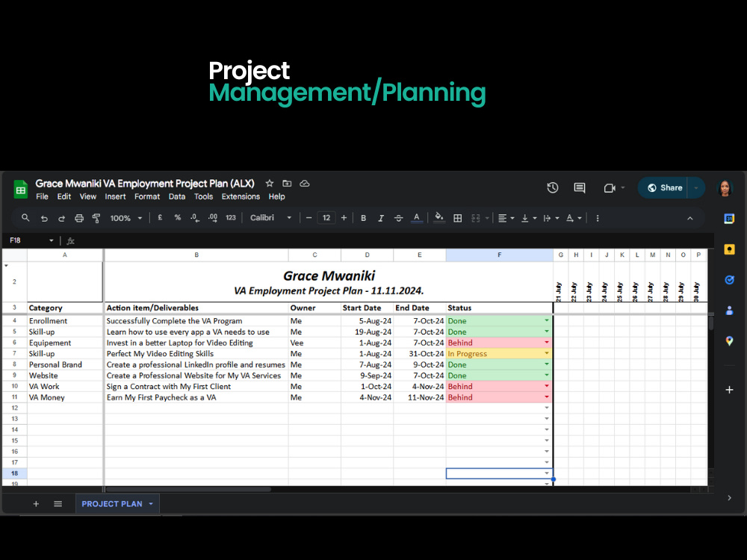
Task: Click the horizontal scrollbar
Action: [x=188, y=489]
